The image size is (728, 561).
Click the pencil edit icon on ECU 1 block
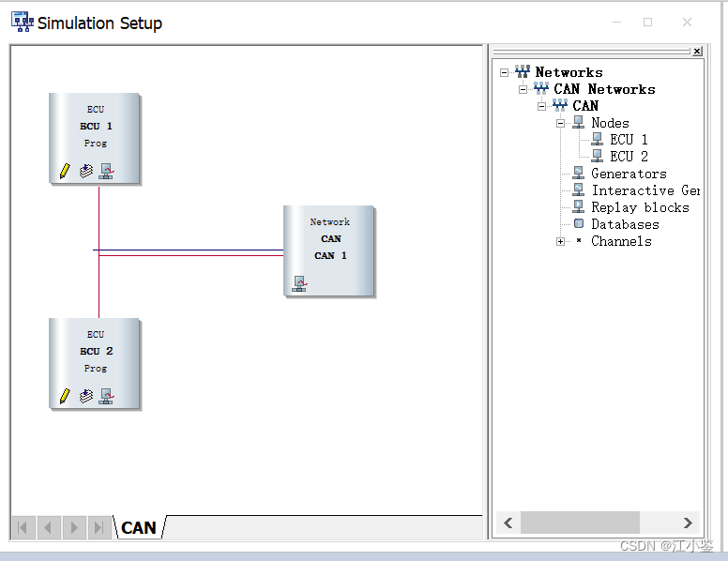point(65,171)
